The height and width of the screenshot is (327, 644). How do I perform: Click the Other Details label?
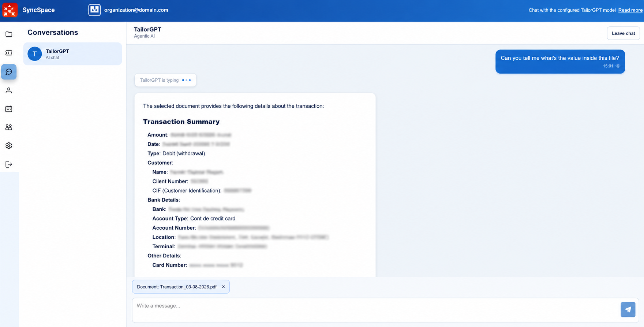(x=164, y=256)
